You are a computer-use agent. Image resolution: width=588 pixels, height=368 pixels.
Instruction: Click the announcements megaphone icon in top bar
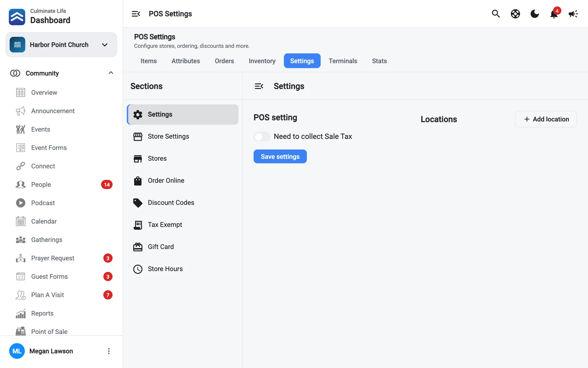[x=573, y=14]
